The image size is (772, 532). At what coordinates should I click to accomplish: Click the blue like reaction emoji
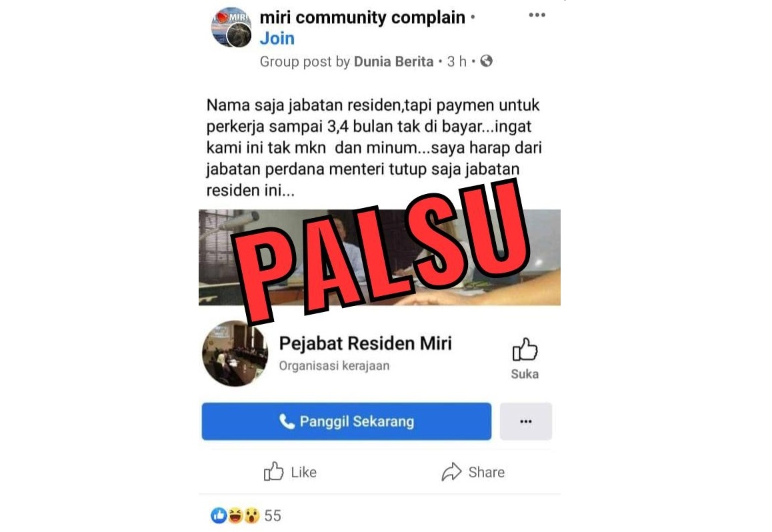[x=219, y=515]
